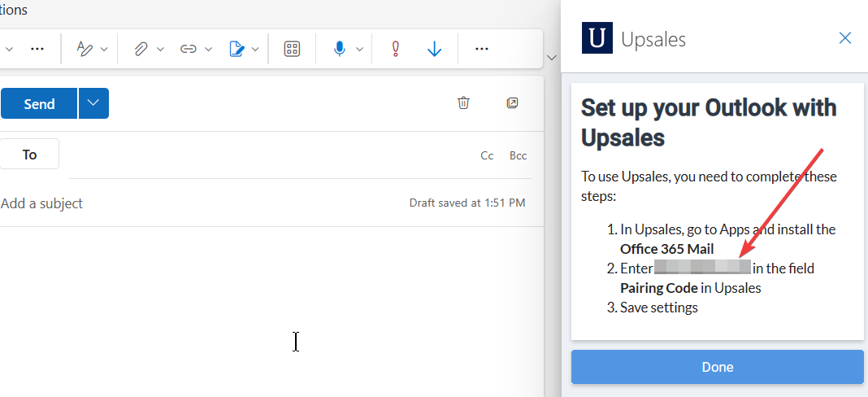Pop out the draft into new window
The height and width of the screenshot is (397, 868).
tap(512, 103)
